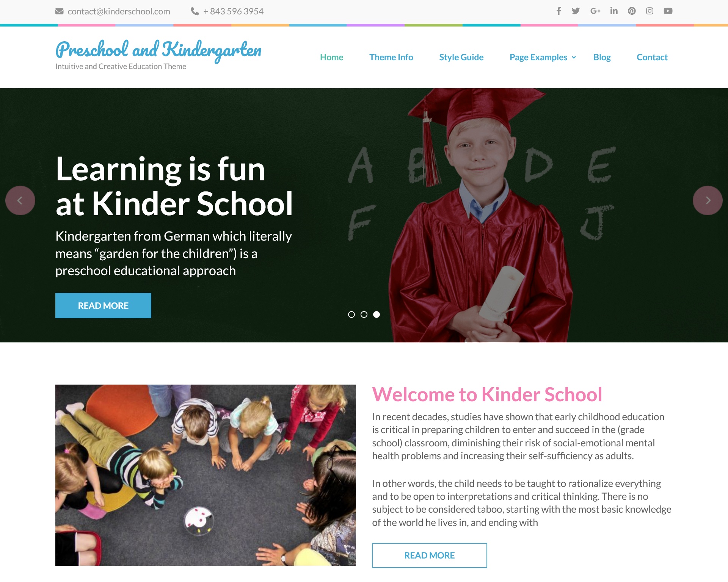Open LinkedIn via header icon
728x582 pixels.
coord(613,11)
